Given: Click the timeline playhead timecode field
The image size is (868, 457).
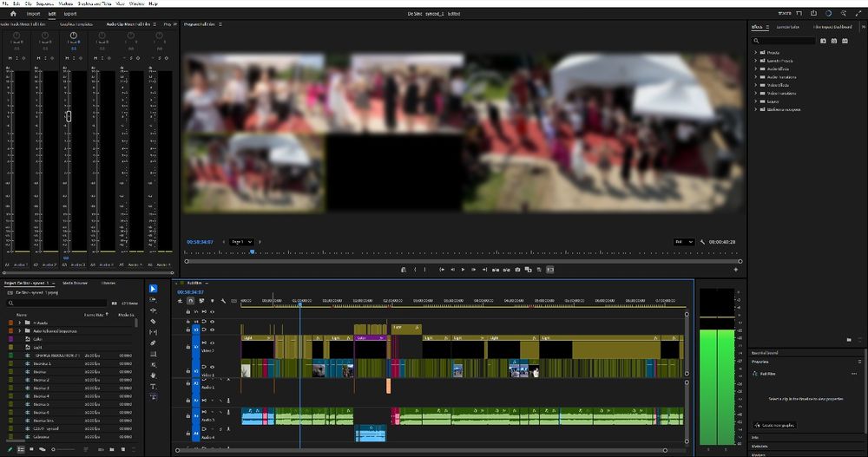Looking at the screenshot, I should pos(190,291).
